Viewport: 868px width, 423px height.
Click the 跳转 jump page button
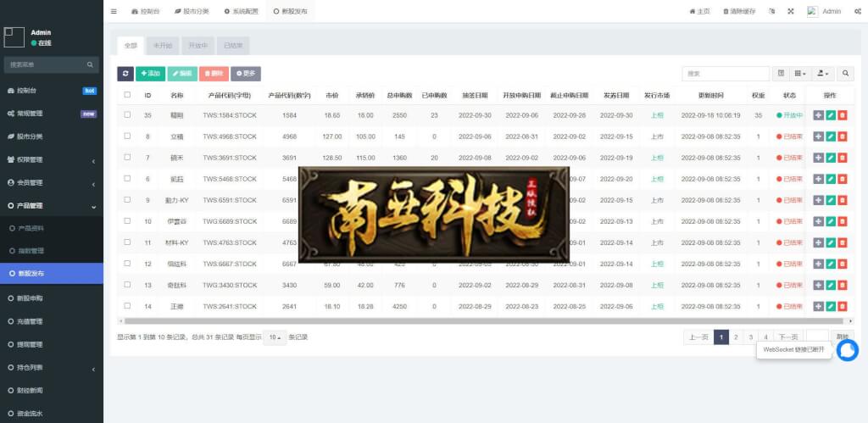pyautogui.click(x=842, y=337)
